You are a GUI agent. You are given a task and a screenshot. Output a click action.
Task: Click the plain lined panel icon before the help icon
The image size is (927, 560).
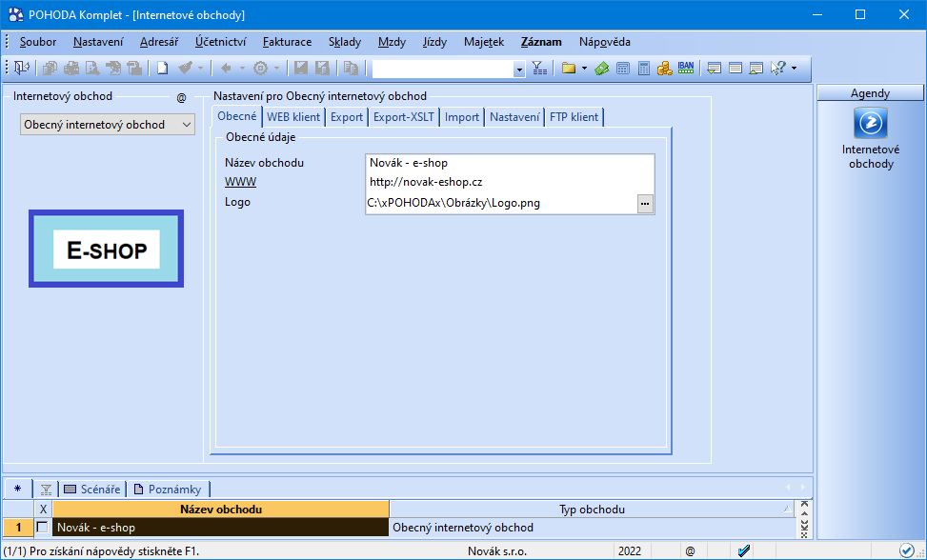point(736,69)
